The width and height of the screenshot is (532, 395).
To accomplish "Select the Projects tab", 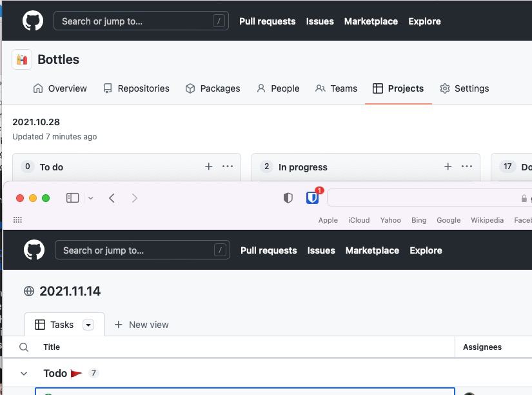I will click(x=398, y=88).
